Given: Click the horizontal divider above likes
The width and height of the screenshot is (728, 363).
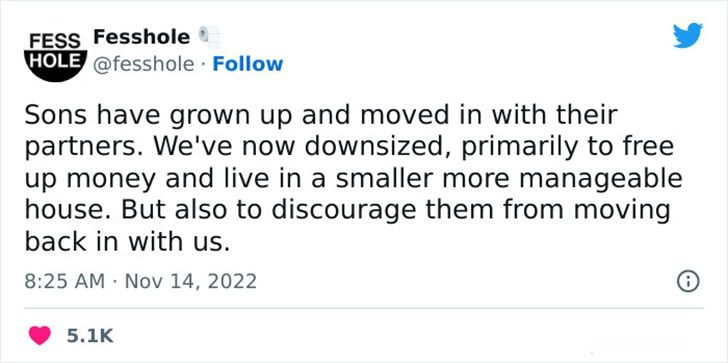Looking at the screenshot, I should 364,308.
